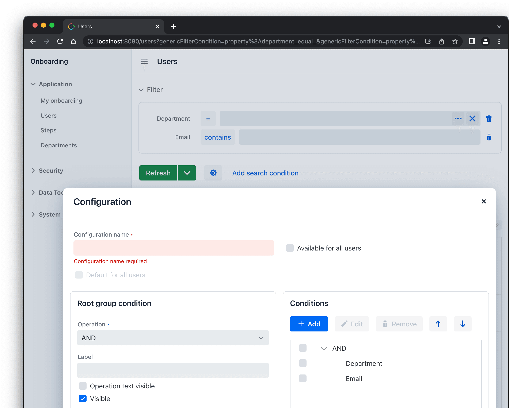The image size is (532, 408).
Task: Go to Steps in sidebar
Action: point(48,131)
